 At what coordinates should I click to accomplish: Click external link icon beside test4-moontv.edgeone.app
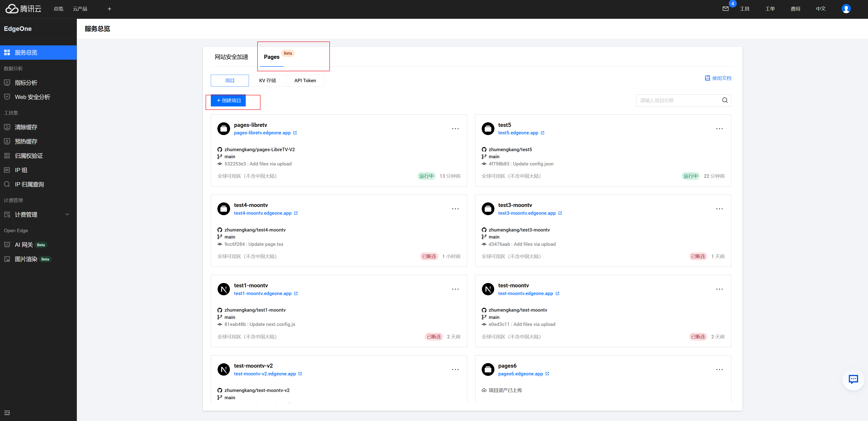click(296, 213)
